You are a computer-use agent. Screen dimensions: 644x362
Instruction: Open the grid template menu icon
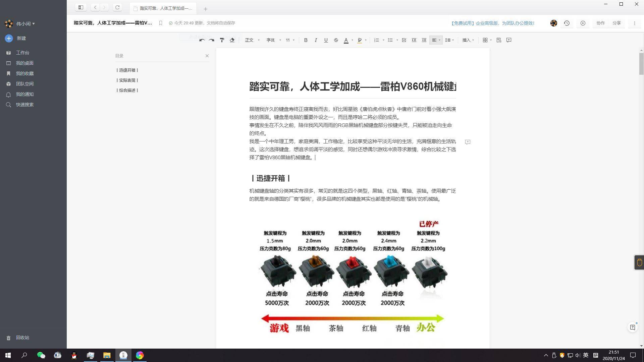pos(487,40)
